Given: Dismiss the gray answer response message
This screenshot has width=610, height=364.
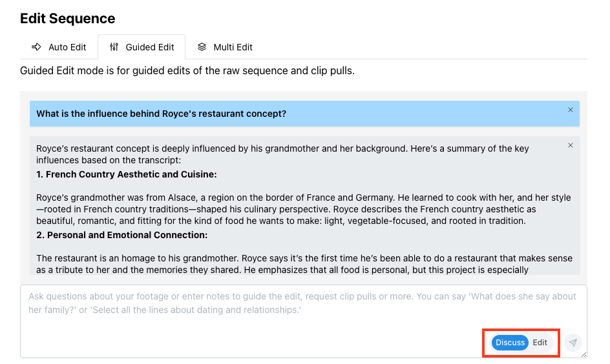Looking at the screenshot, I should pyautogui.click(x=571, y=145).
